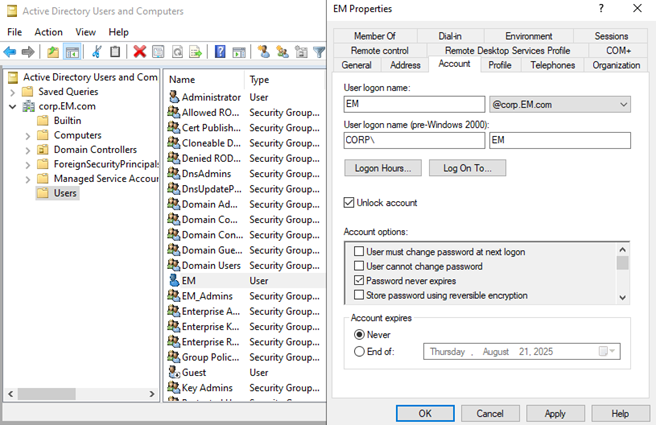The image size is (656, 425).
Task: Expand the Domain Controllers tree node
Action: coord(28,151)
